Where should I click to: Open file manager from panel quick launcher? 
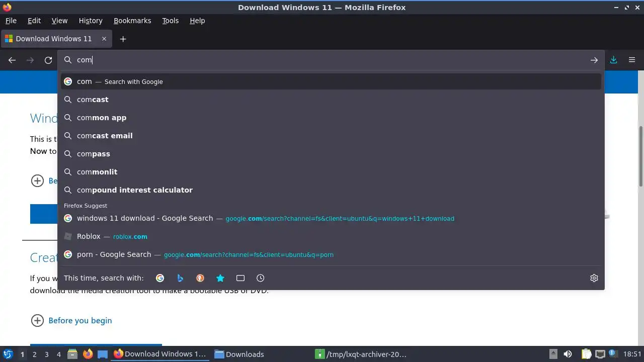72,354
